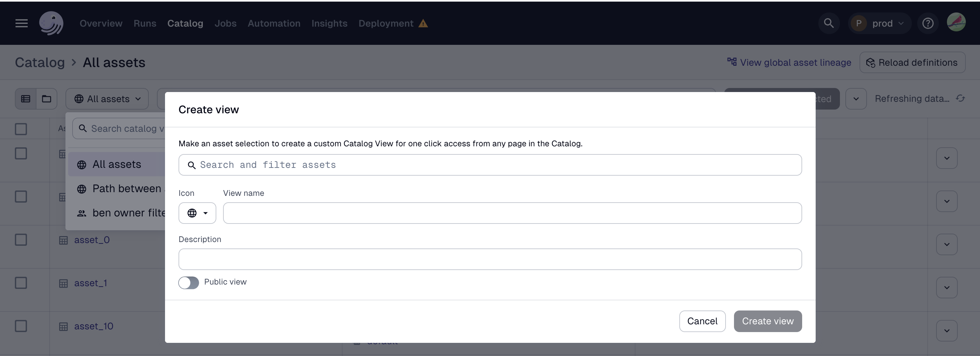
Task: Click the Dagster logo
Action: pos(51,23)
